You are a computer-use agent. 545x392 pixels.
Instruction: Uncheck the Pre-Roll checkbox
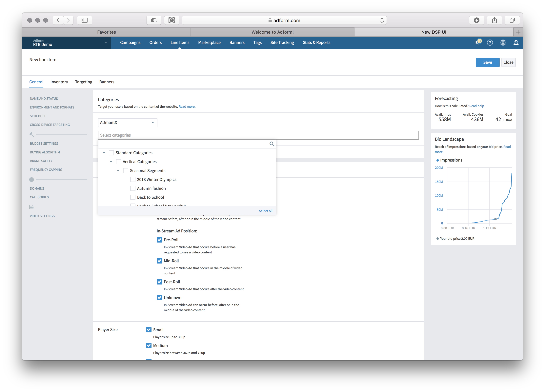click(x=159, y=240)
